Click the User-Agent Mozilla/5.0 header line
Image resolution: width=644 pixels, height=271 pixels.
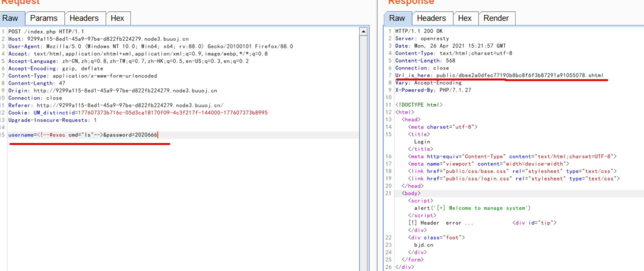coord(151,46)
